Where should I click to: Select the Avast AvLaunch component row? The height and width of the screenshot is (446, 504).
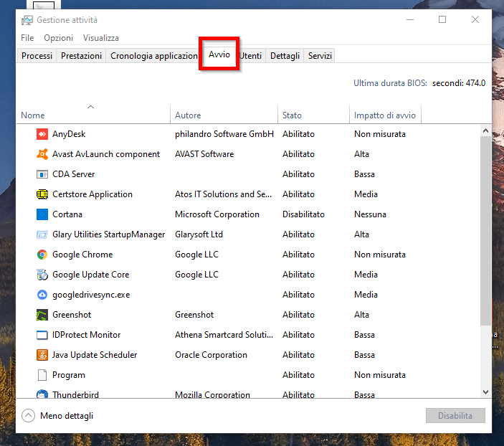(x=106, y=154)
